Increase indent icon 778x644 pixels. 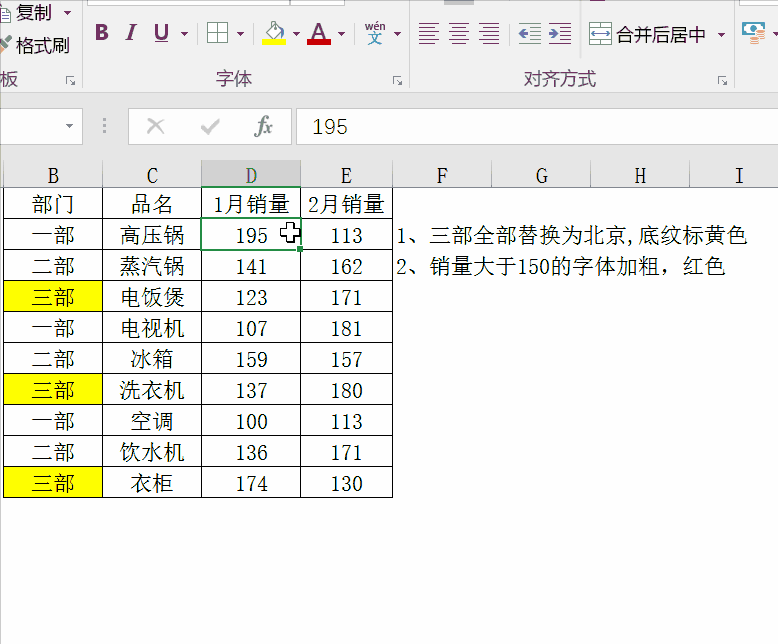click(560, 33)
